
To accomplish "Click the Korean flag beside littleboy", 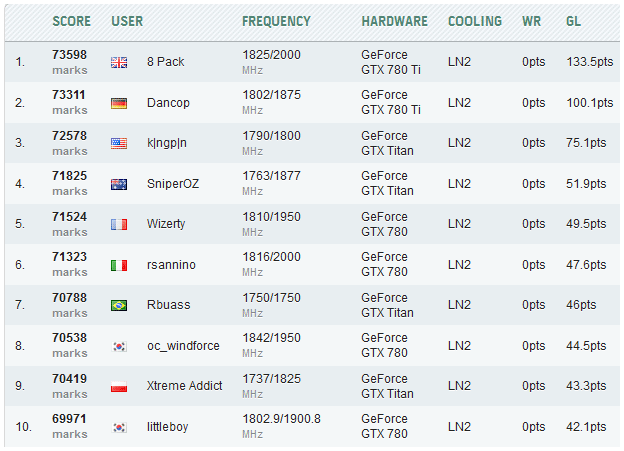I will (x=119, y=427).
